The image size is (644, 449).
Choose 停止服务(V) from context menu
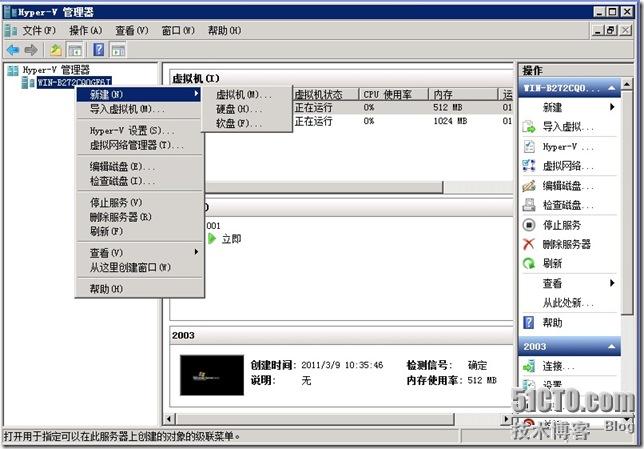140,203
